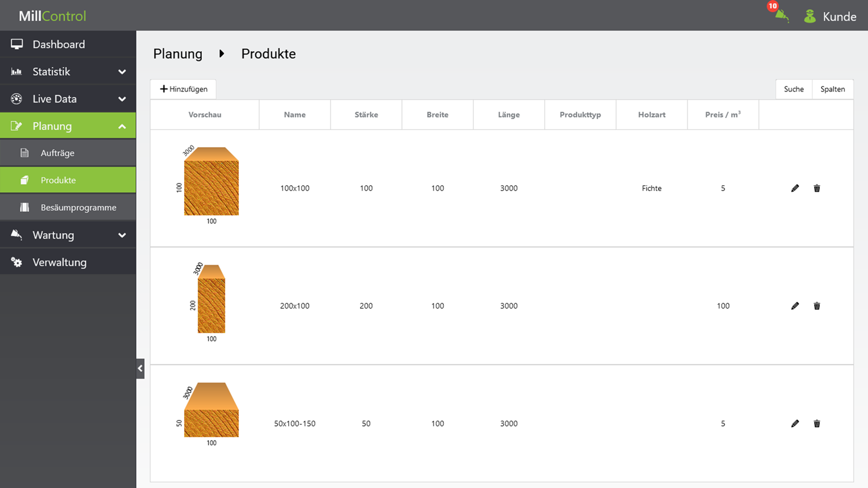Image resolution: width=868 pixels, height=488 pixels.
Task: Click the Hinzufügen button to add product
Action: (x=183, y=89)
